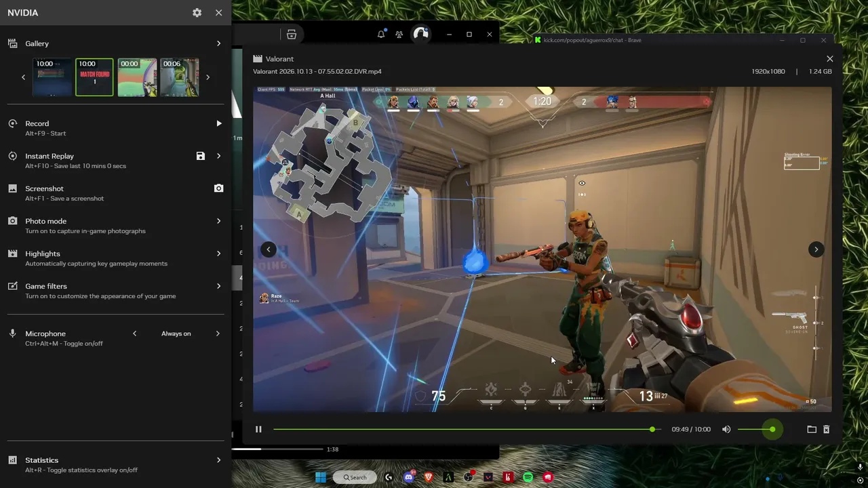The width and height of the screenshot is (868, 488).
Task: Open OBS Studio from the taskbar
Action: pos(468,477)
